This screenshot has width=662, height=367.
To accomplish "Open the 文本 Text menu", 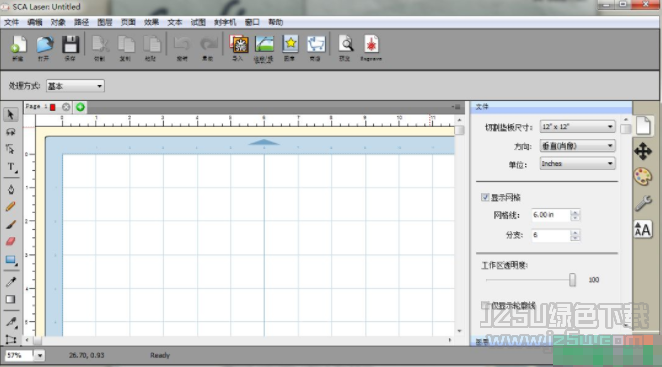I will (174, 22).
